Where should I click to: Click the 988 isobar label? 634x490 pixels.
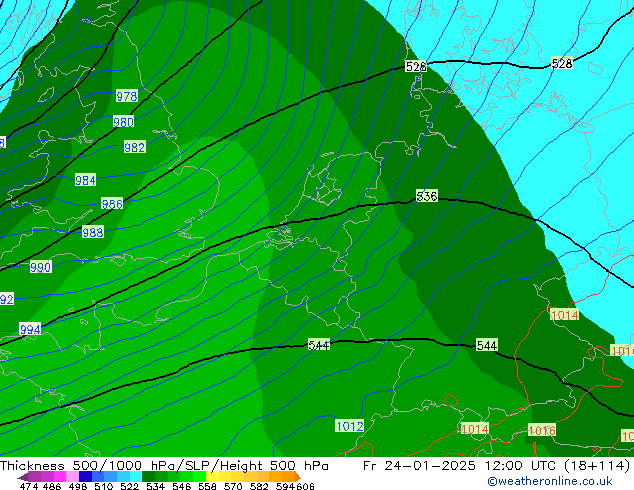(x=93, y=232)
